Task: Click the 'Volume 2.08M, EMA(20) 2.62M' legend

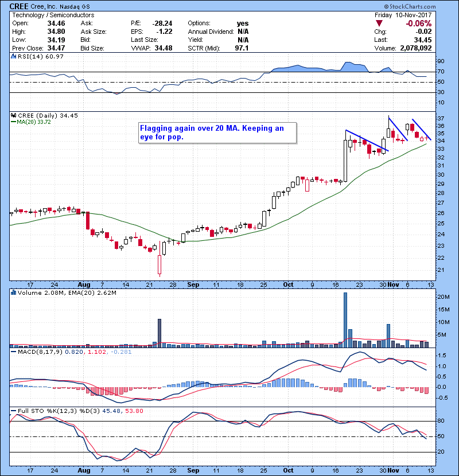Action: click(x=67, y=292)
